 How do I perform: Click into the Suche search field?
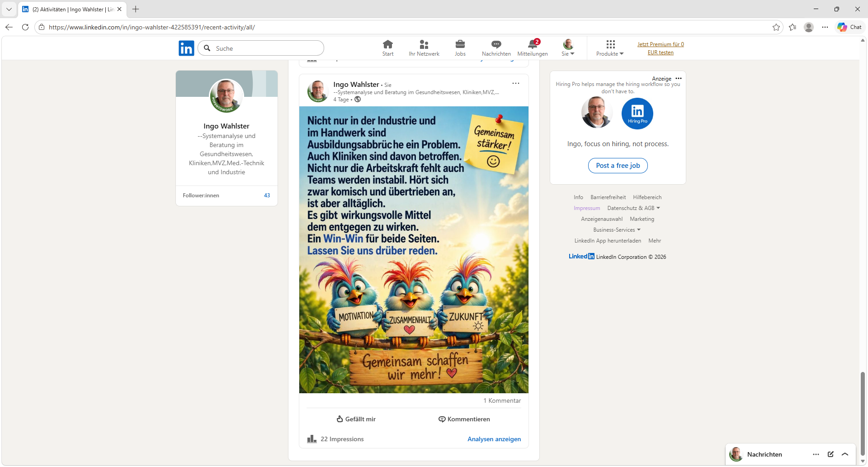(261, 48)
